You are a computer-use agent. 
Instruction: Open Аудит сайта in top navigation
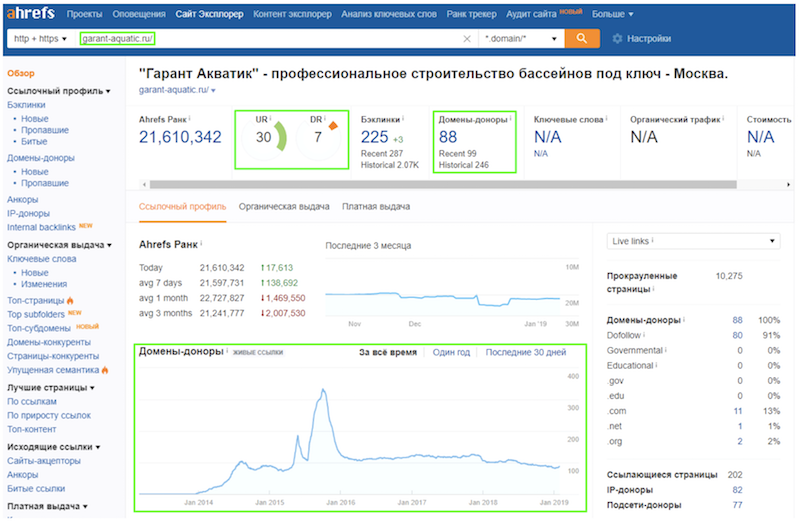click(531, 14)
